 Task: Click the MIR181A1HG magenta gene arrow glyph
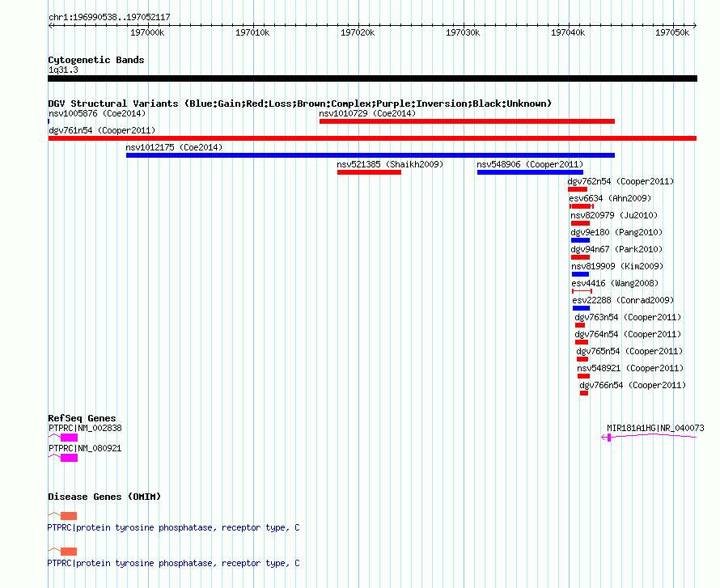(649, 437)
